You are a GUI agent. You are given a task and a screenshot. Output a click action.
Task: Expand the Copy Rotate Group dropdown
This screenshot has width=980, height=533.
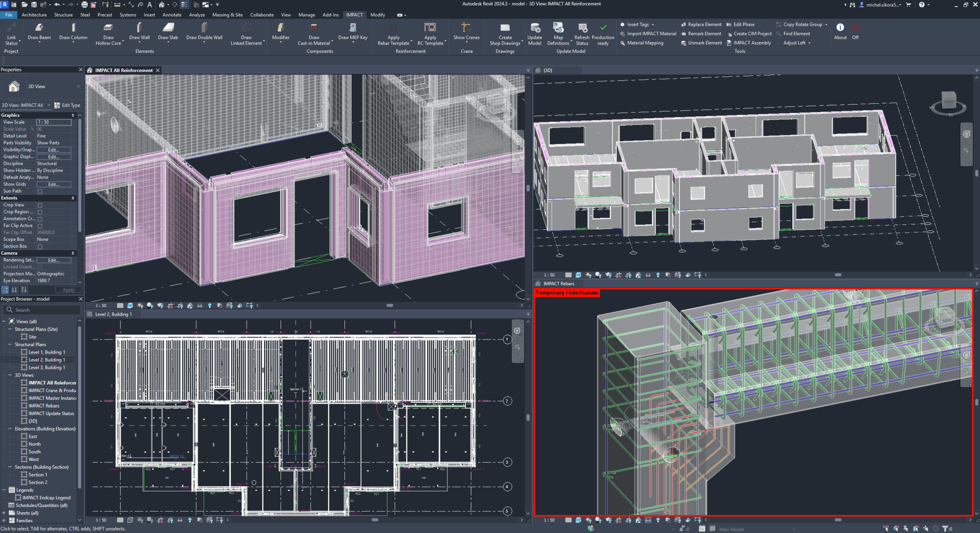[x=827, y=24]
